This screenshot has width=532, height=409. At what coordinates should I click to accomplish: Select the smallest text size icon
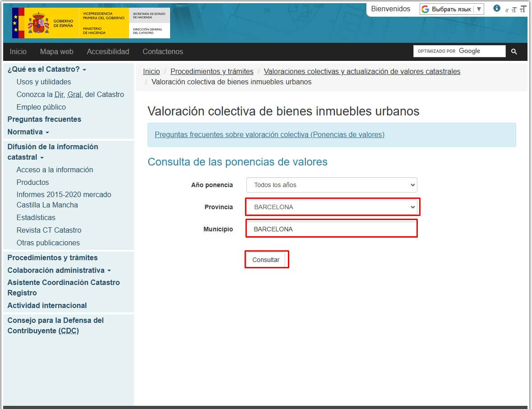tap(507, 10)
